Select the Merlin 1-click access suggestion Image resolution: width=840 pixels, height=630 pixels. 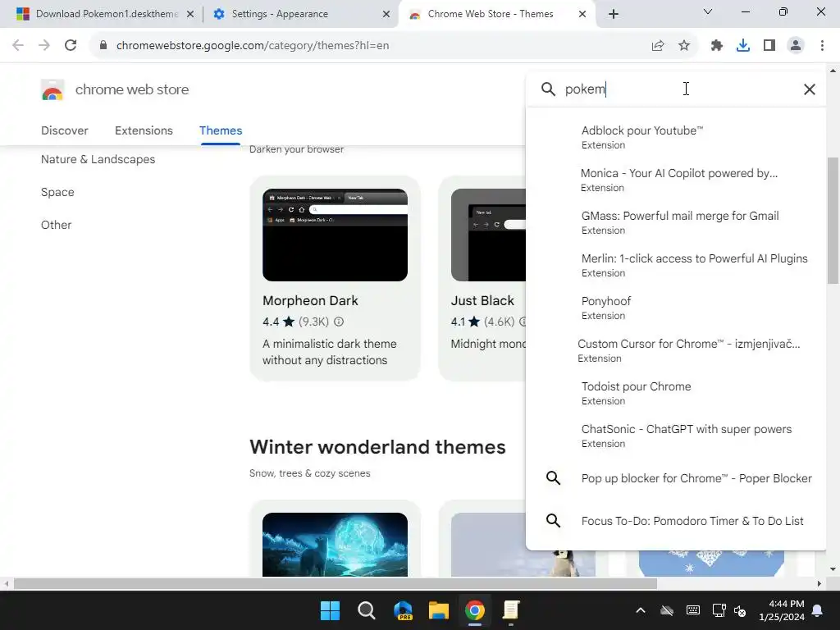tap(676, 265)
